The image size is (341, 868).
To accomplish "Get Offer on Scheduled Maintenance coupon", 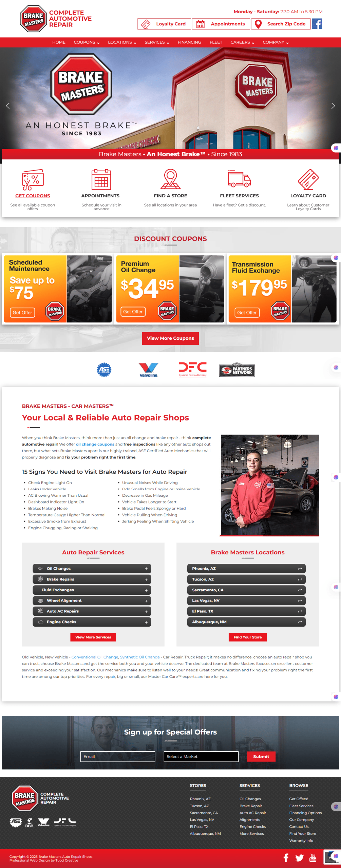I will pyautogui.click(x=22, y=313).
